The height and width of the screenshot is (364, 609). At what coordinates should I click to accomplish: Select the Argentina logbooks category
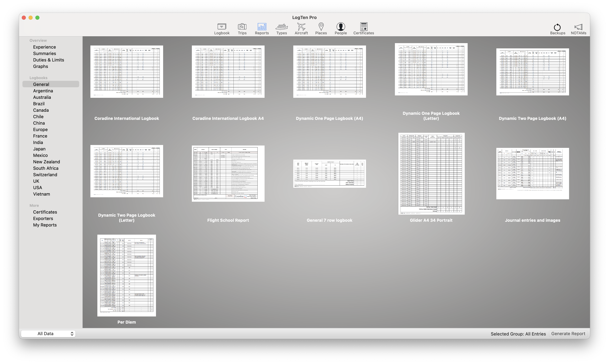click(x=43, y=91)
